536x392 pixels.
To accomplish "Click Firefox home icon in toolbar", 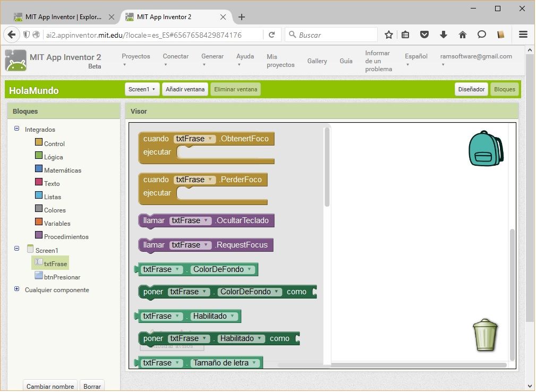I will pos(462,35).
